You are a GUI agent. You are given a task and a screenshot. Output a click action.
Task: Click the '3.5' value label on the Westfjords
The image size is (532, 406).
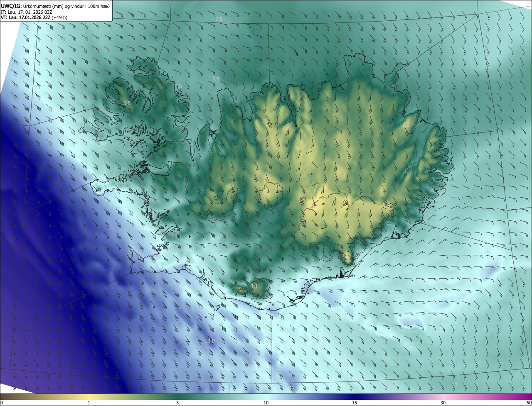pyautogui.click(x=127, y=103)
